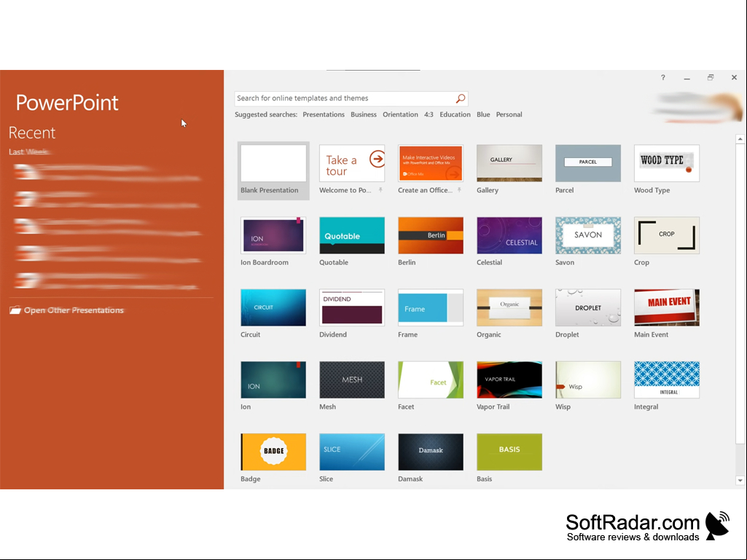Click the Badge caption text
Viewport: 747px width, 560px height.
coord(251,479)
